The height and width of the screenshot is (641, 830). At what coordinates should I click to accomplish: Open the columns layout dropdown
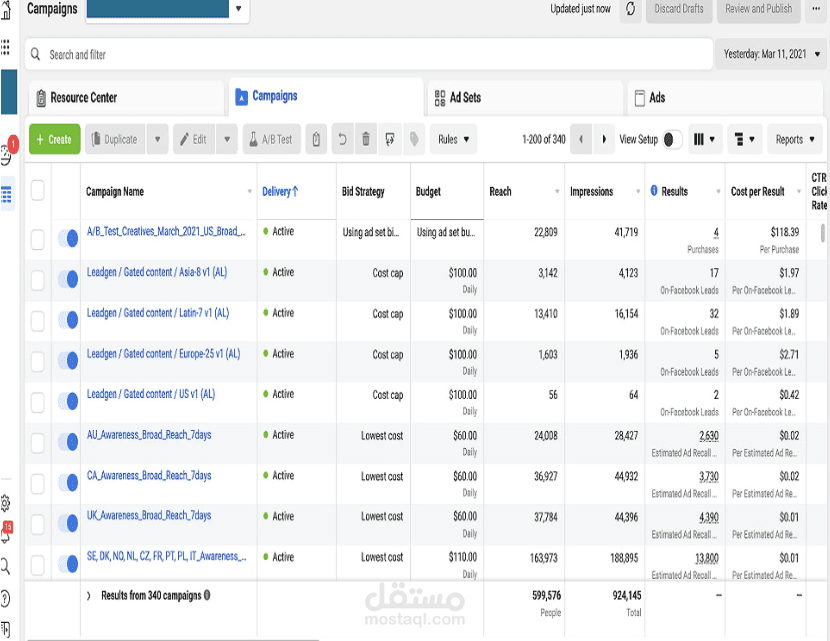(x=705, y=139)
